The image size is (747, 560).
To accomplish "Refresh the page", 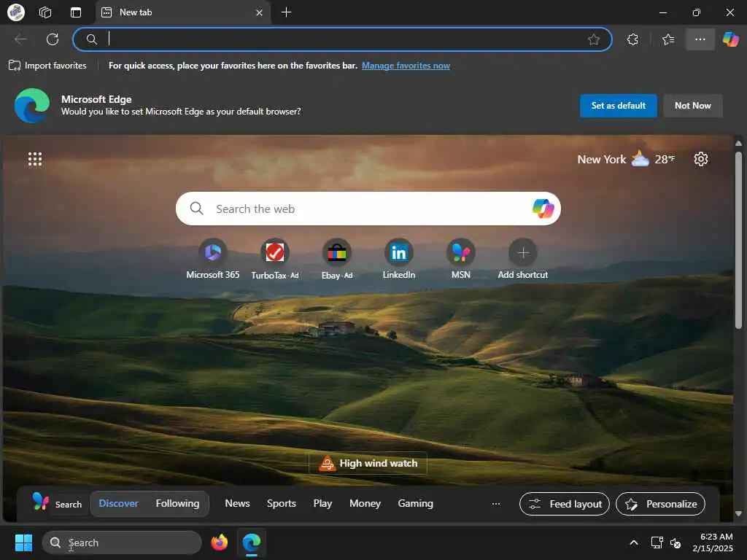I will [x=53, y=39].
